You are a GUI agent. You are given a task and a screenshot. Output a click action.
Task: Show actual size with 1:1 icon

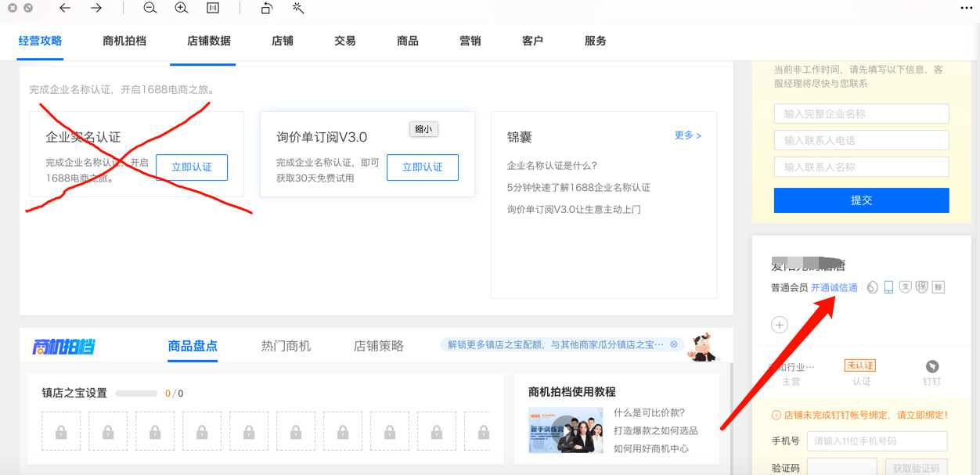[213, 8]
